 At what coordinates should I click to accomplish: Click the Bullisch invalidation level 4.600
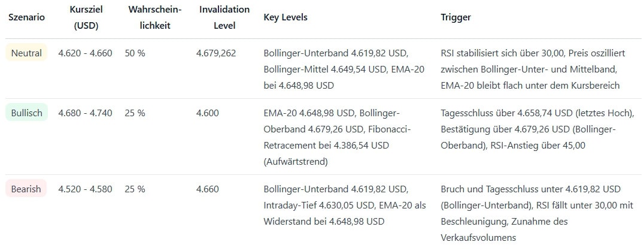208,113
